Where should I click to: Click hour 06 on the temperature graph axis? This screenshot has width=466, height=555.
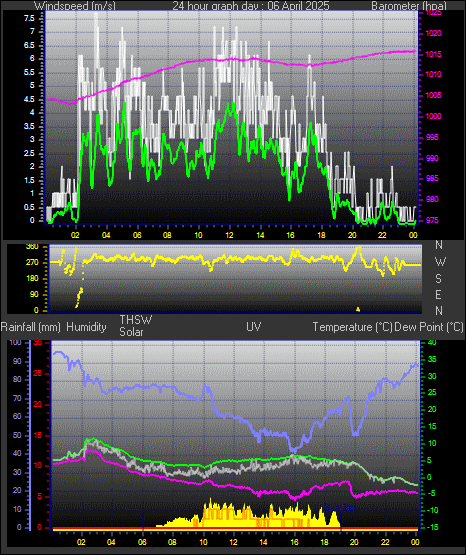142,542
